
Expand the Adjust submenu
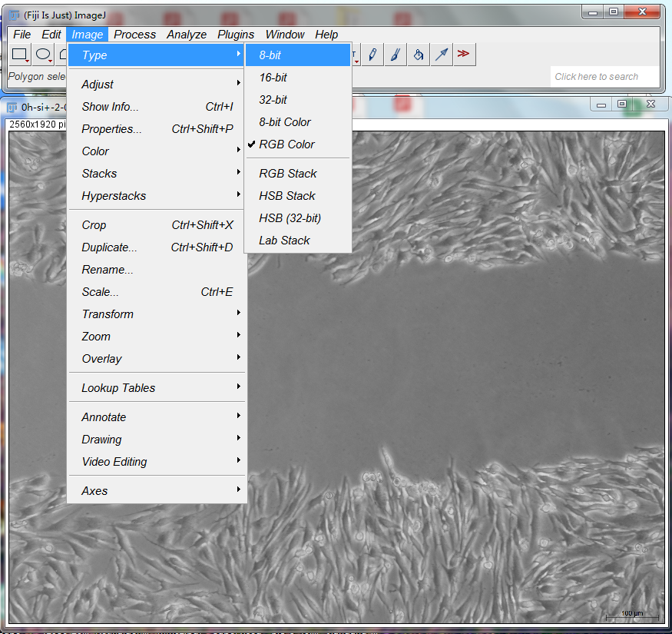pyautogui.click(x=157, y=85)
